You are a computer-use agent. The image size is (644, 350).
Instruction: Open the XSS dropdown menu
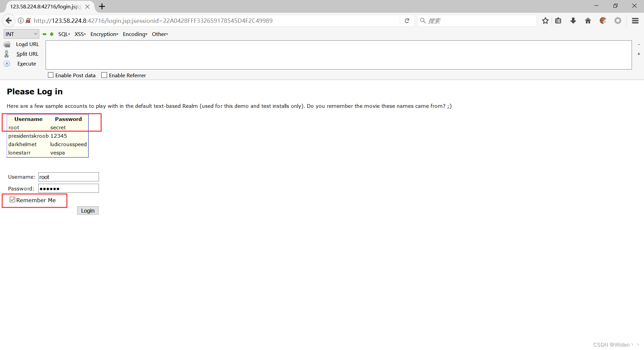click(80, 34)
